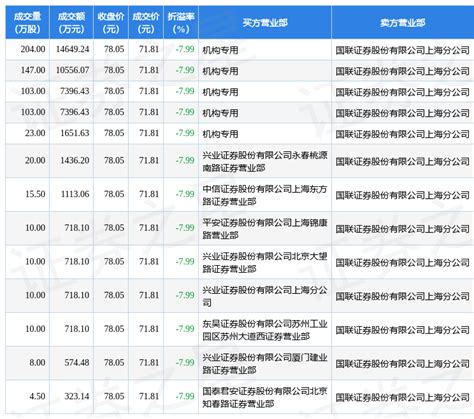This screenshot has height=419, width=474.
Task: Select buyer 国泰君安北京知春路证券营业部
Action: [x=265, y=397]
